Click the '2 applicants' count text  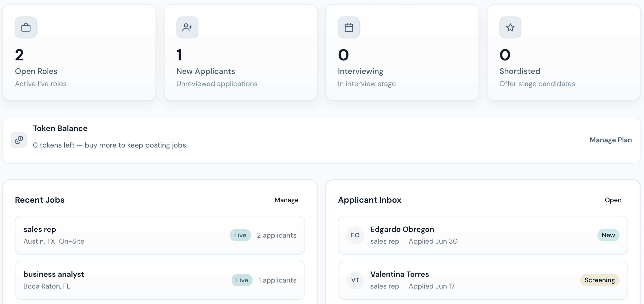276,235
